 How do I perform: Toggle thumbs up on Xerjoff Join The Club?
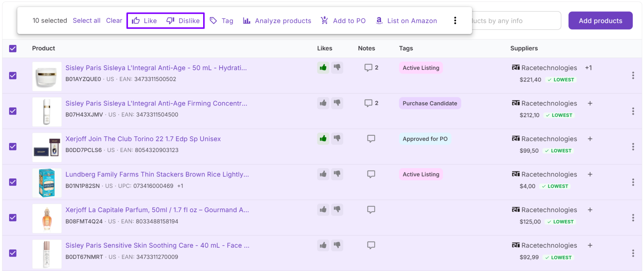323,138
